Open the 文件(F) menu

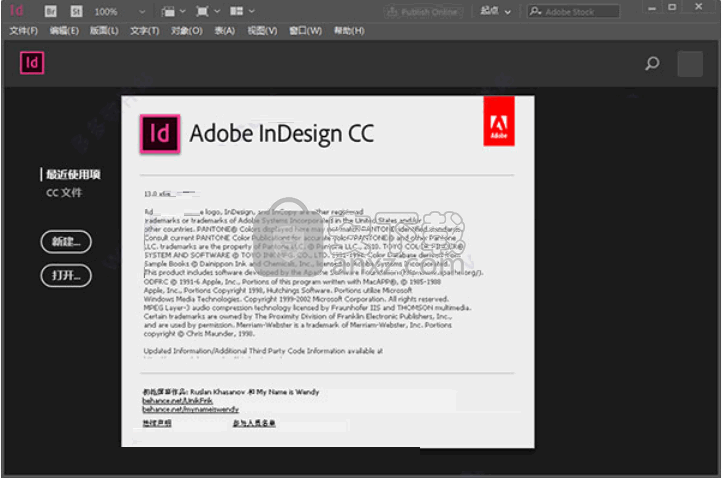click(23, 31)
